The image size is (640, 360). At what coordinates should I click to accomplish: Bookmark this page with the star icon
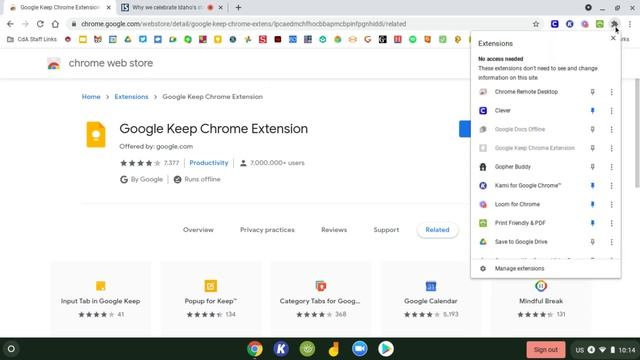pyautogui.click(x=536, y=24)
